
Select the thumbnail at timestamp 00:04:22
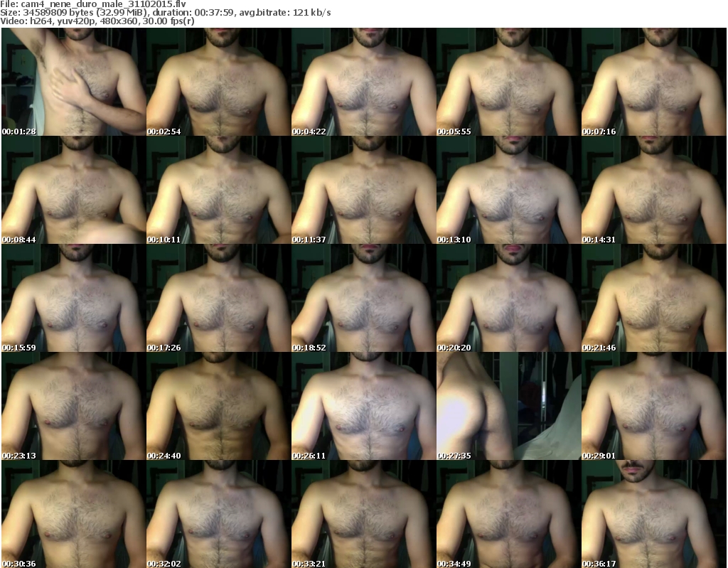[363, 82]
